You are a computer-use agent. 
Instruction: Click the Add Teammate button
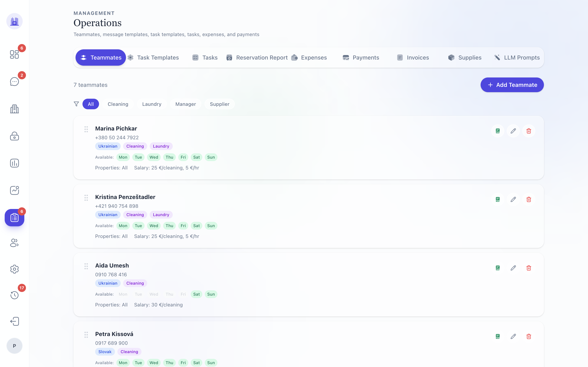click(512, 85)
